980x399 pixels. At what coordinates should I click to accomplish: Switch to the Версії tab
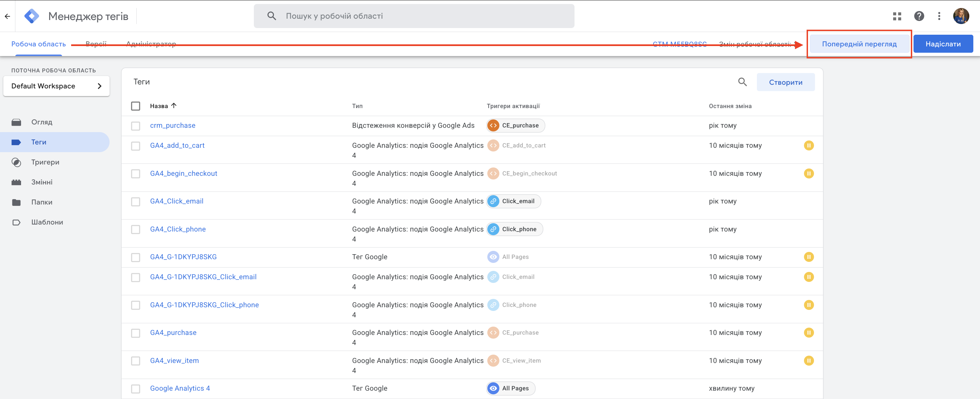click(x=96, y=44)
